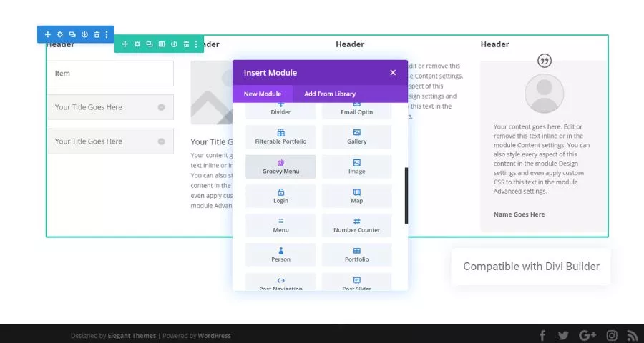The width and height of the screenshot is (644, 343).
Task: Insert the Divider module
Action: pyautogui.click(x=281, y=110)
